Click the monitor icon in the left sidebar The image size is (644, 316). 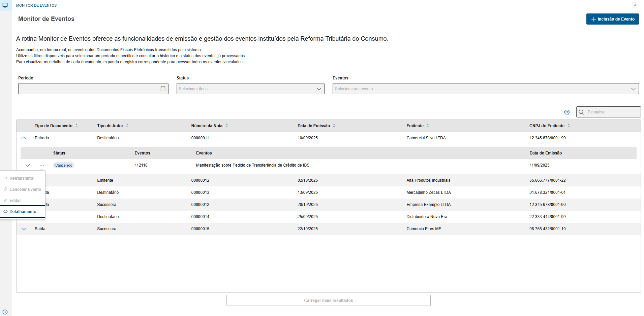pos(5,5)
